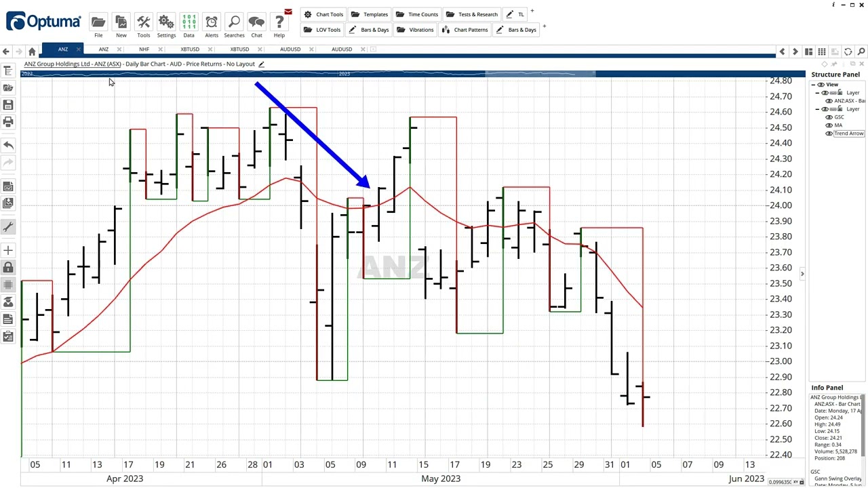Click the New chart icon
This screenshot has width=868, height=488.
click(x=121, y=22)
